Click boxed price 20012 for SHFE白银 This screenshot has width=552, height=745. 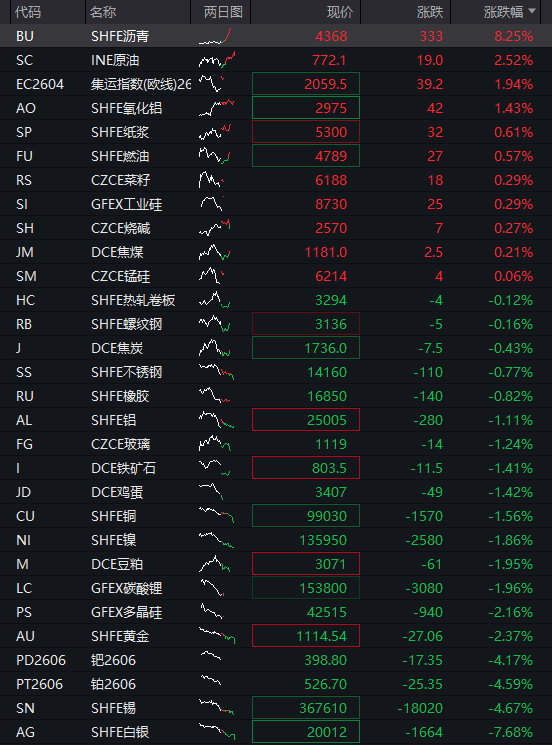pyautogui.click(x=306, y=732)
